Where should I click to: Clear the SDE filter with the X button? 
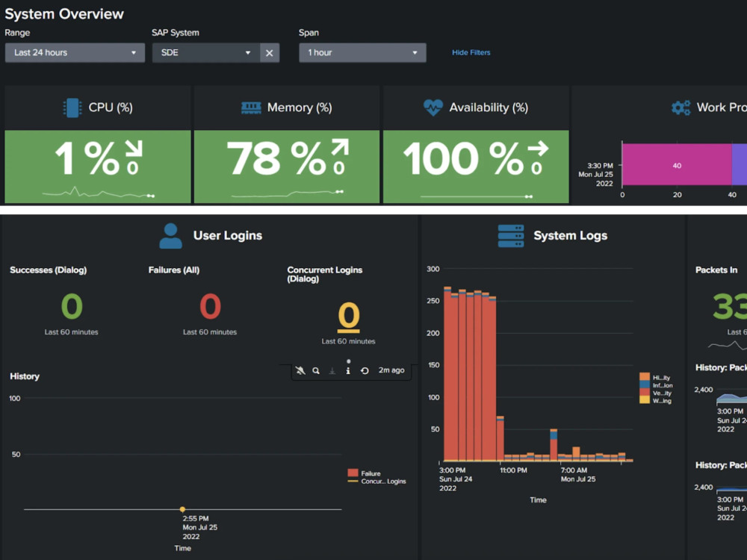270,52
